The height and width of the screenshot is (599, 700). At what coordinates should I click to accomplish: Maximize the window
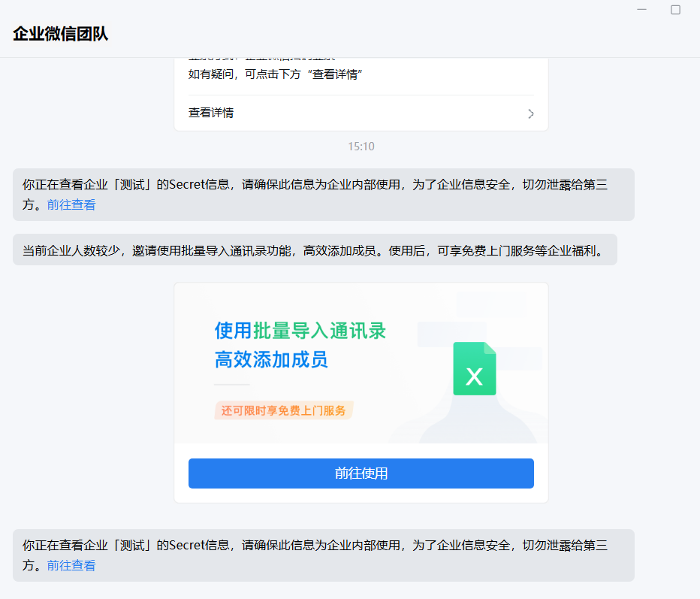pos(675,9)
